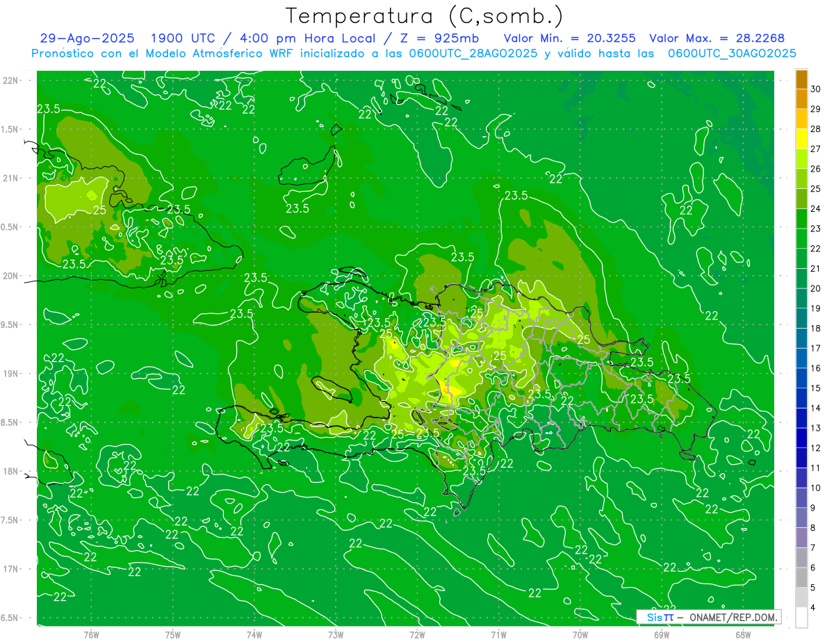Click color scale label '9'
The width and height of the screenshot is (834, 644).
(x=814, y=508)
